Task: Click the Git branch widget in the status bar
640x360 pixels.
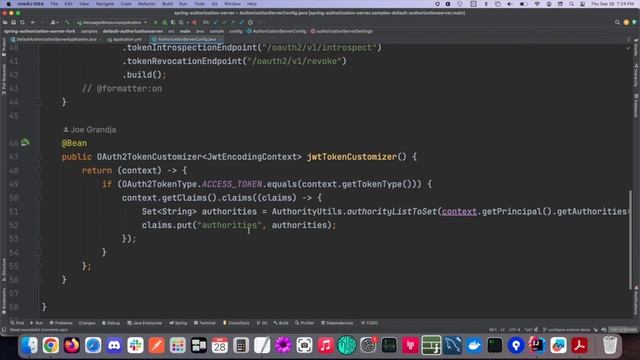Action: [568, 330]
